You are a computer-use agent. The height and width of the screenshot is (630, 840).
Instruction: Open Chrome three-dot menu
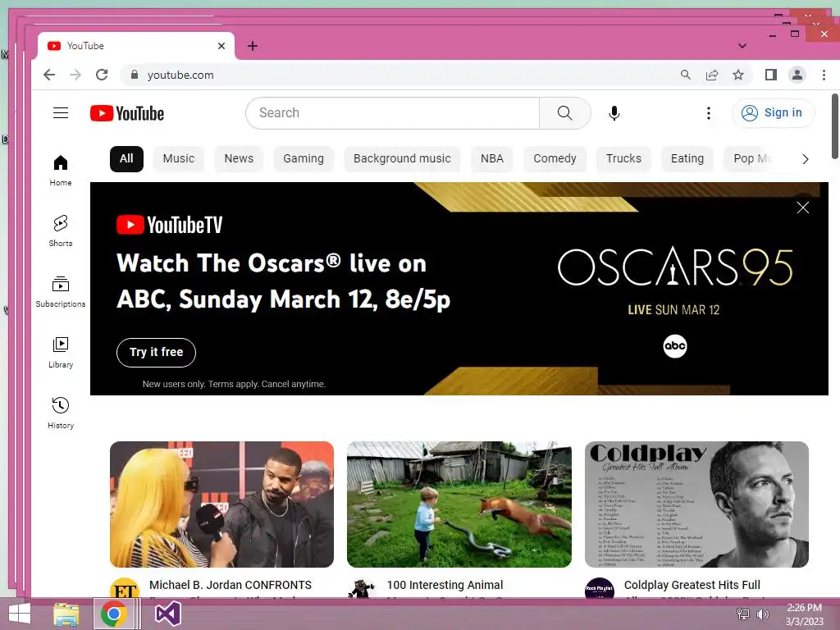pos(824,75)
